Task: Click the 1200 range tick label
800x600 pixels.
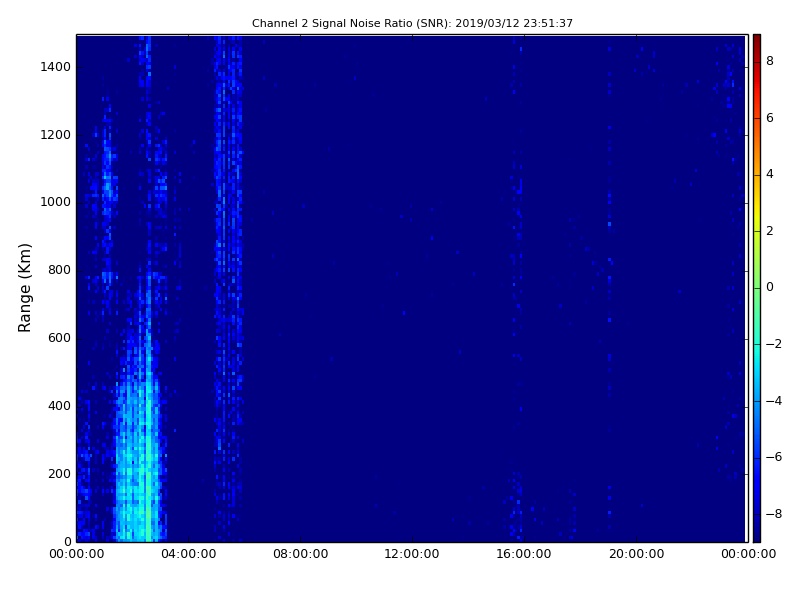Action: 56,135
